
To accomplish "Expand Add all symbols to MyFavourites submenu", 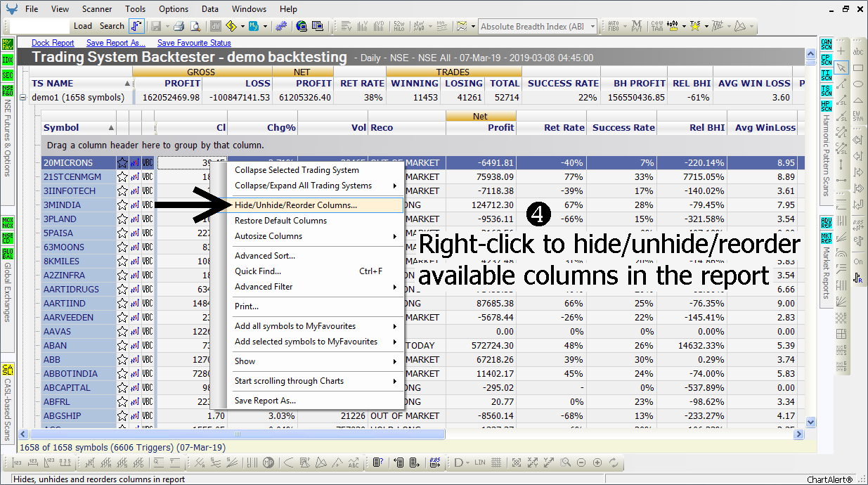I will [x=318, y=326].
